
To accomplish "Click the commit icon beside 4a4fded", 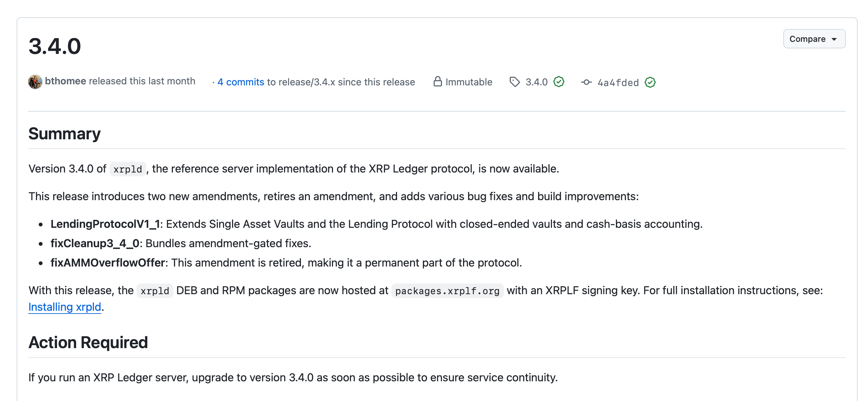I will click(587, 82).
